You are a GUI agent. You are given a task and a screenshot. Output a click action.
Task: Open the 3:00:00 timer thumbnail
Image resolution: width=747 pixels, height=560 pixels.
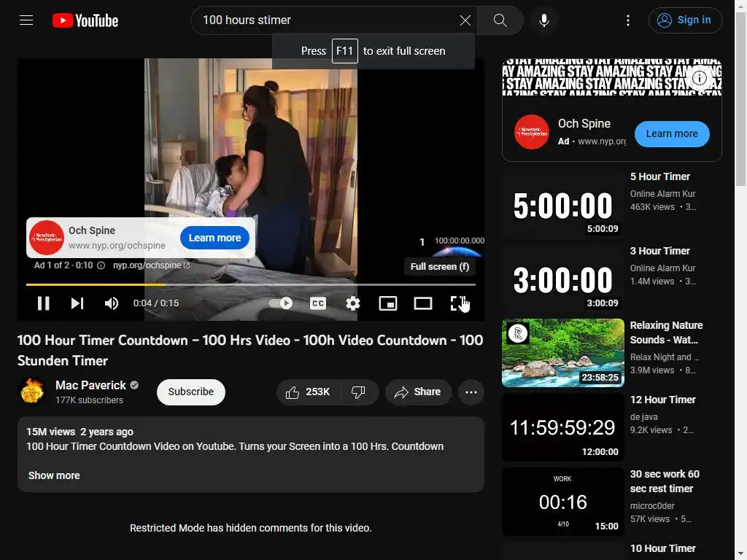click(563, 279)
